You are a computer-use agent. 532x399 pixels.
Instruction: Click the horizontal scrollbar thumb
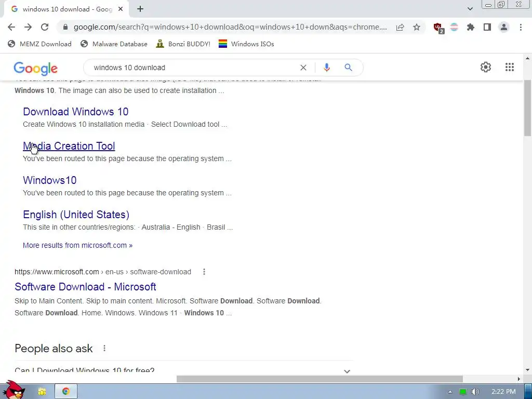(x=320, y=379)
